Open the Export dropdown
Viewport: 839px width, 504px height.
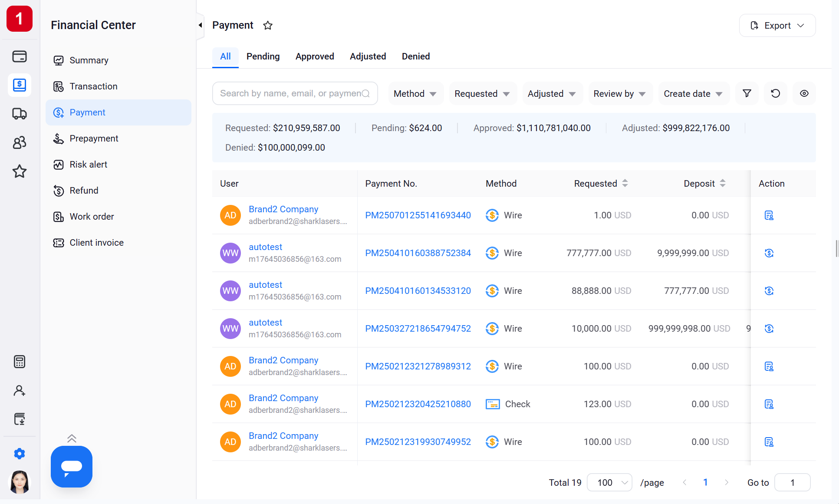(777, 26)
